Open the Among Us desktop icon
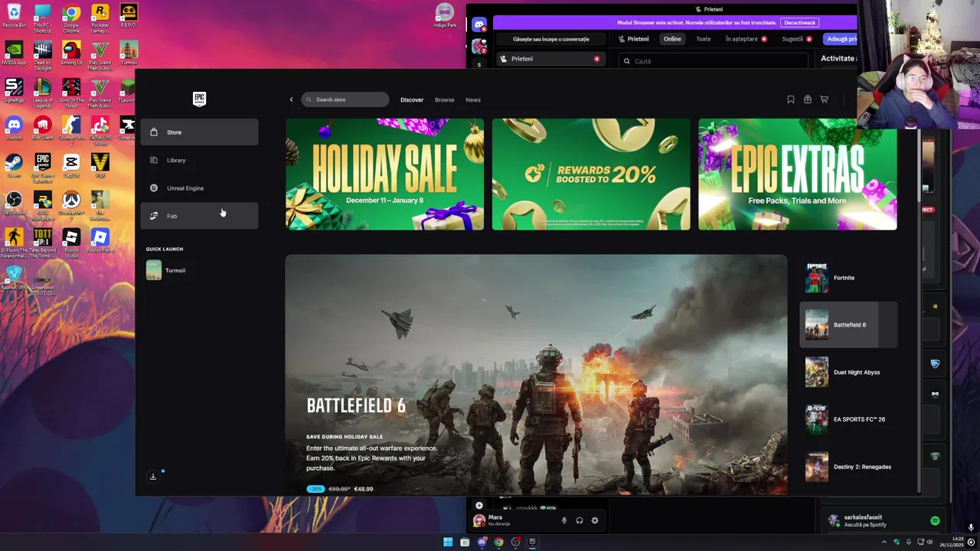Image resolution: width=980 pixels, height=551 pixels. pyautogui.click(x=71, y=54)
